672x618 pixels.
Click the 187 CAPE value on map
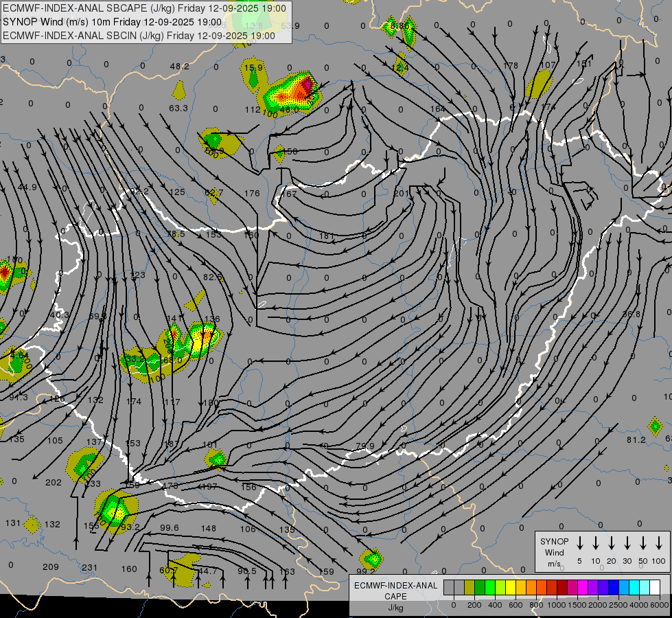coord(172,444)
